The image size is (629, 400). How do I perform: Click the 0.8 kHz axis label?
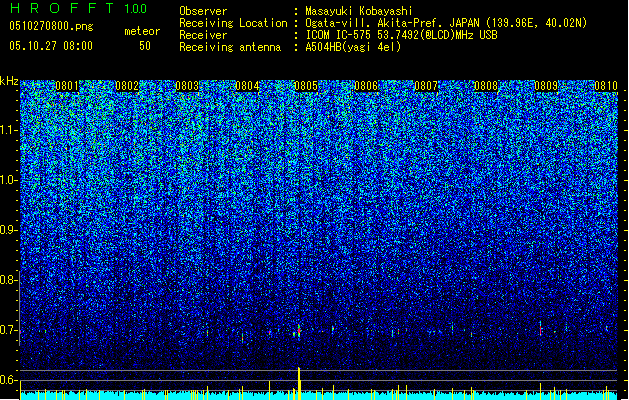click(9, 280)
